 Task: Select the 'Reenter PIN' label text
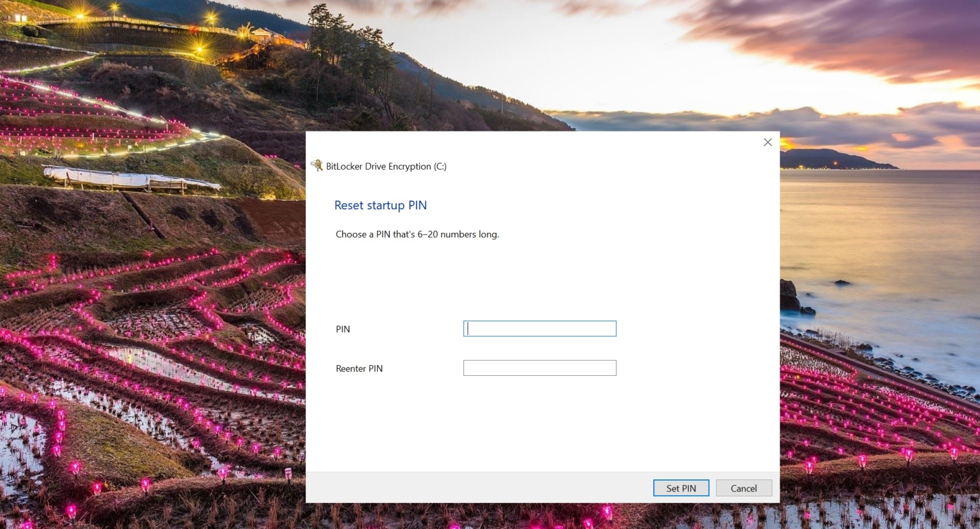[x=359, y=368]
